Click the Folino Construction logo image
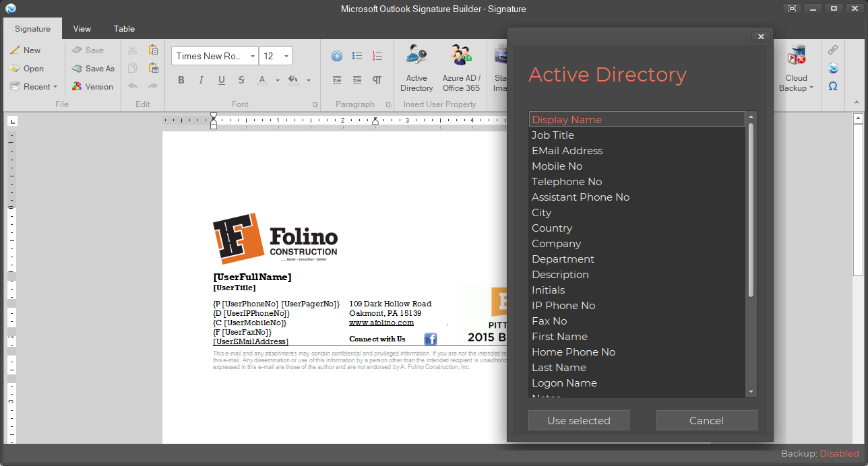 (x=276, y=239)
